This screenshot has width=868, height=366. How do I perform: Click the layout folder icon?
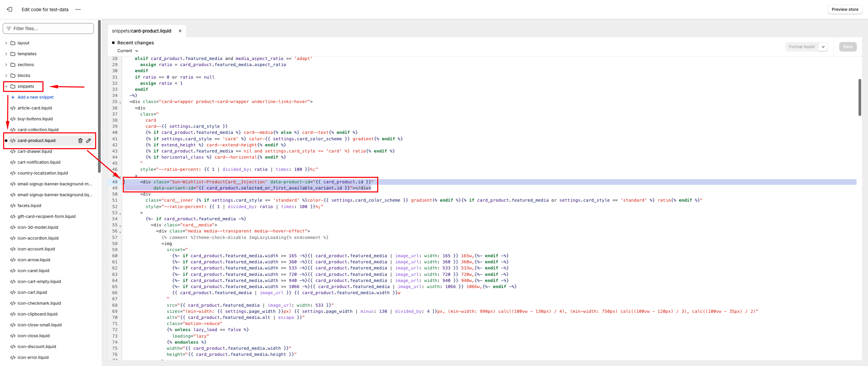pos(13,43)
